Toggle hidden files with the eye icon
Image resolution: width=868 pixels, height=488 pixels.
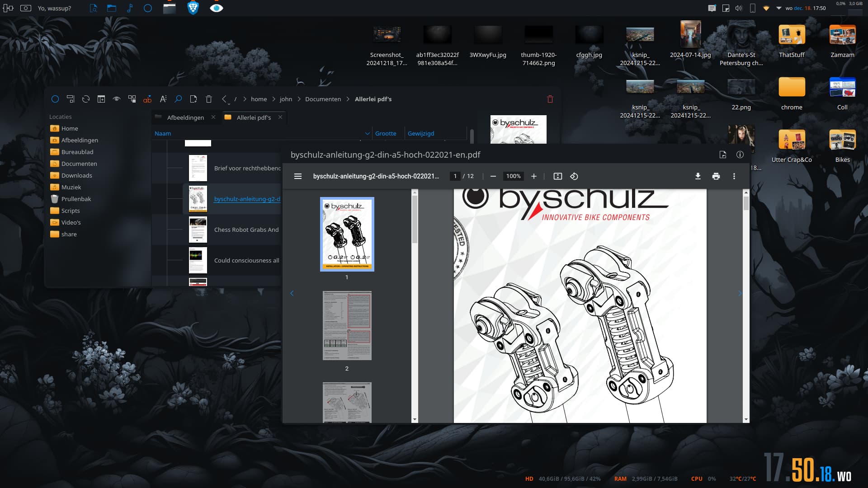click(117, 99)
